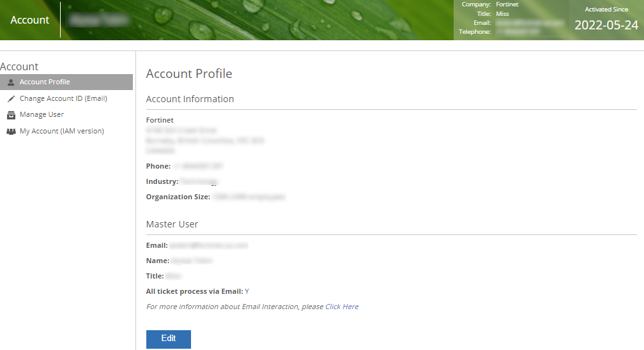Click the group icon for My Account (IAM version)
Screen dimensions: 644x350
click(11, 132)
